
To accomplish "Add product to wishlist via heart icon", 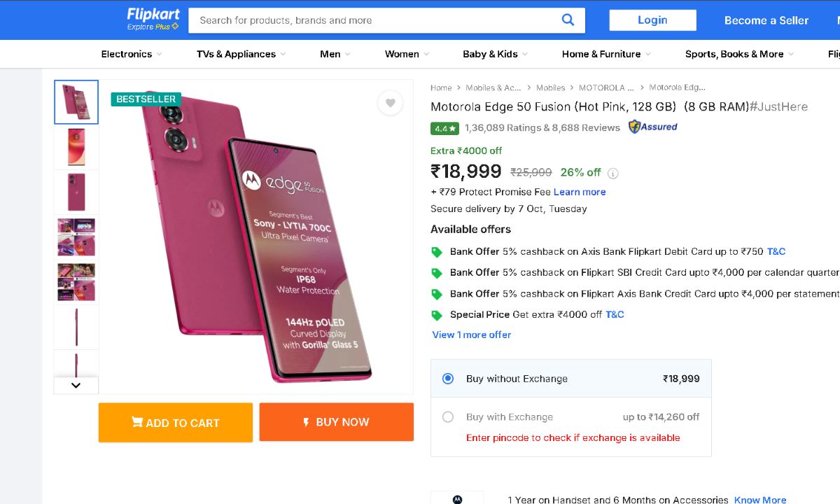I will point(390,104).
